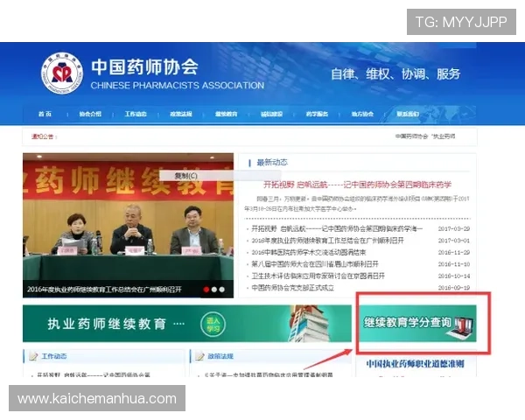Screen dimensions: 525x420
Task: Open the 工作动态 navigation menu item
Action: (136, 114)
